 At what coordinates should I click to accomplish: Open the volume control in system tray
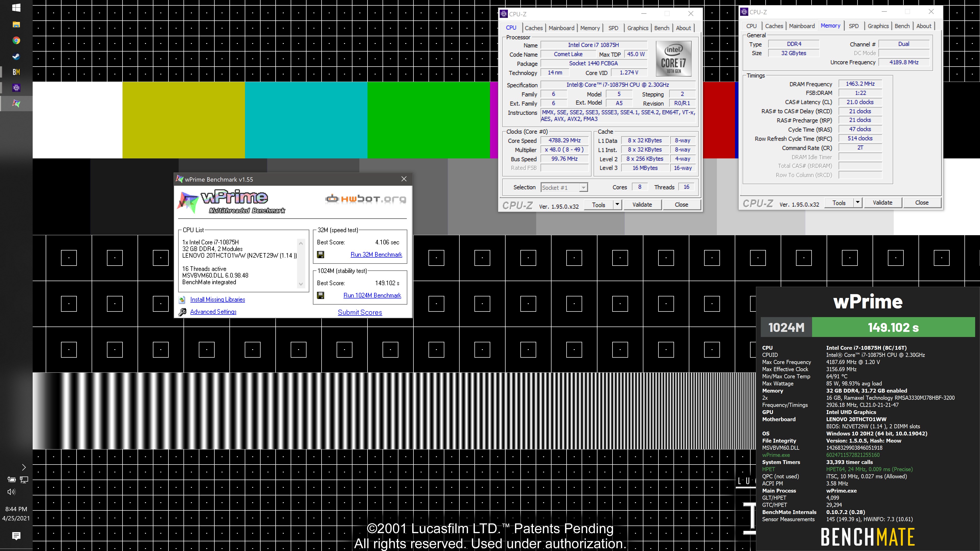11,492
